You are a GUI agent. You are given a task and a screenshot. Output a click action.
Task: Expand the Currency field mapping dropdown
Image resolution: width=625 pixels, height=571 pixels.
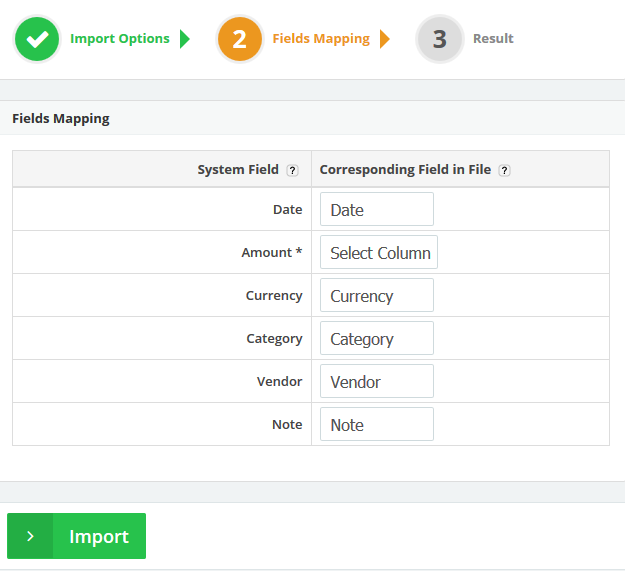pos(377,296)
